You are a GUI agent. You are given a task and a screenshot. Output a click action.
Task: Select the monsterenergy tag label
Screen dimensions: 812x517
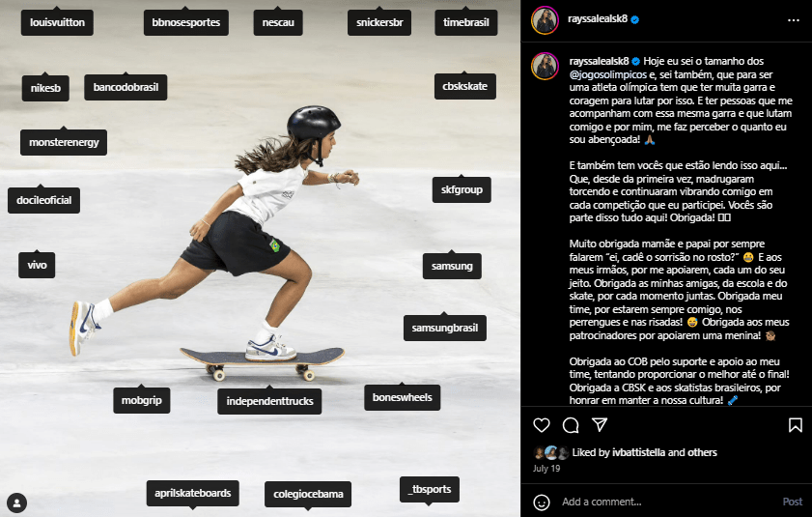(64, 142)
